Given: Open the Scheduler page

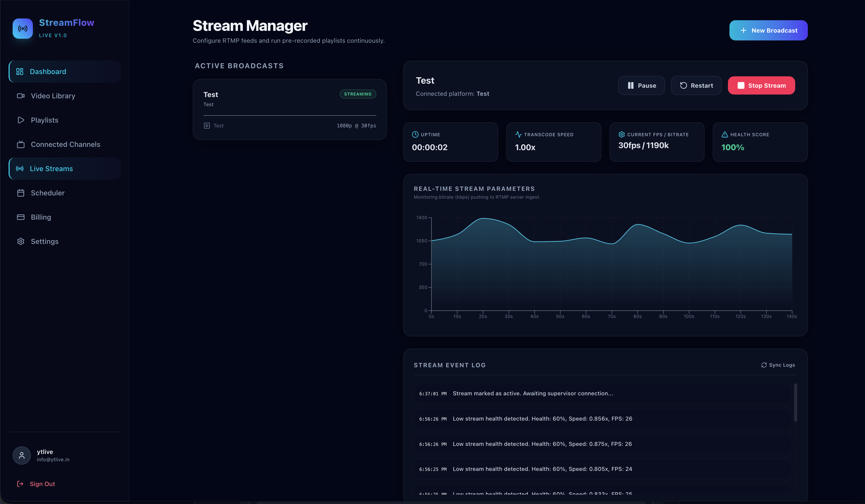Looking at the screenshot, I should click(x=65, y=193).
